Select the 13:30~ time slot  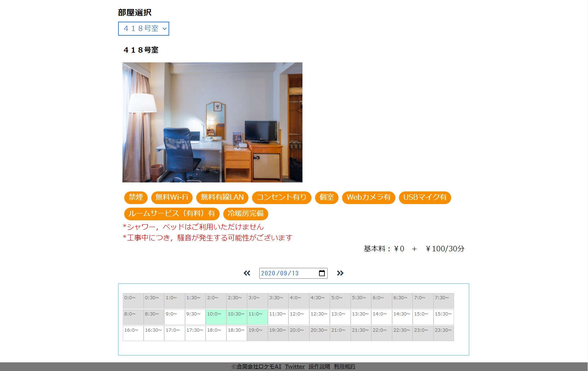pyautogui.click(x=361, y=317)
